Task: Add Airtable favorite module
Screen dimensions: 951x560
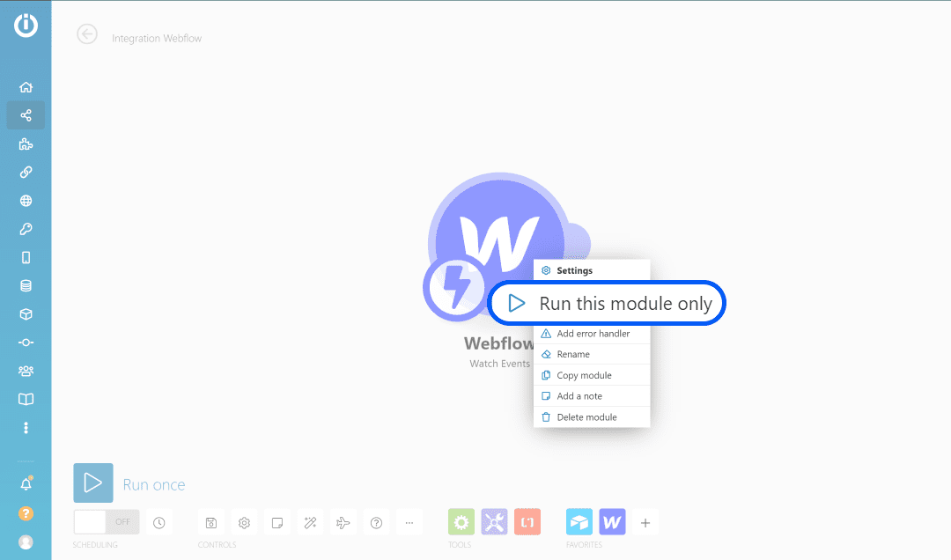Action: coord(579,522)
